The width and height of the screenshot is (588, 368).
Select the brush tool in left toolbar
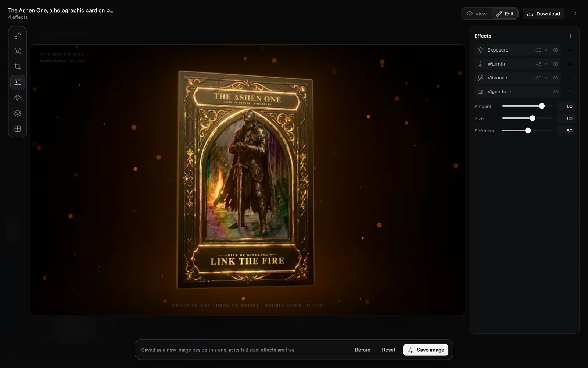coord(18,36)
